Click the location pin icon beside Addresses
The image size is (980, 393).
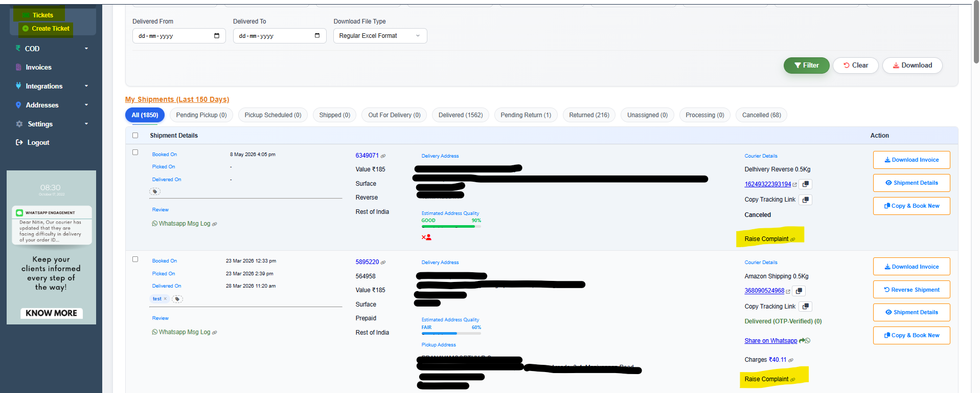pos(19,105)
